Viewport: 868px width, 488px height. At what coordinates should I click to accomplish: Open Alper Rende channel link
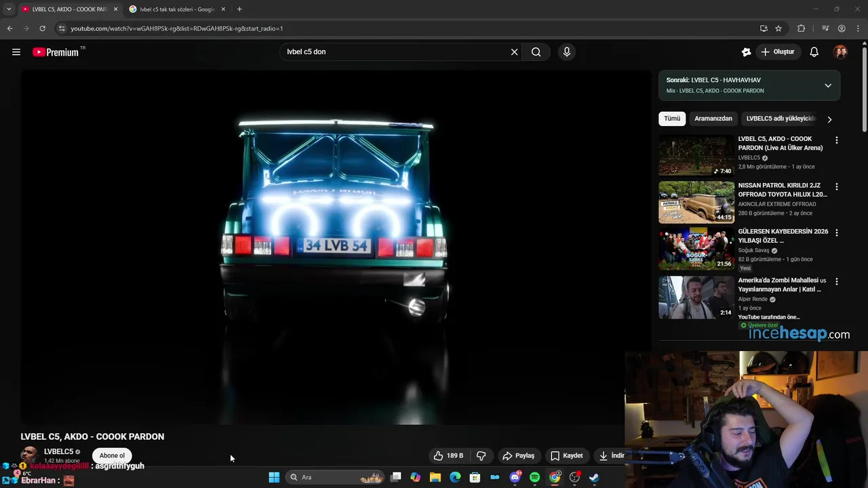pyautogui.click(x=753, y=299)
